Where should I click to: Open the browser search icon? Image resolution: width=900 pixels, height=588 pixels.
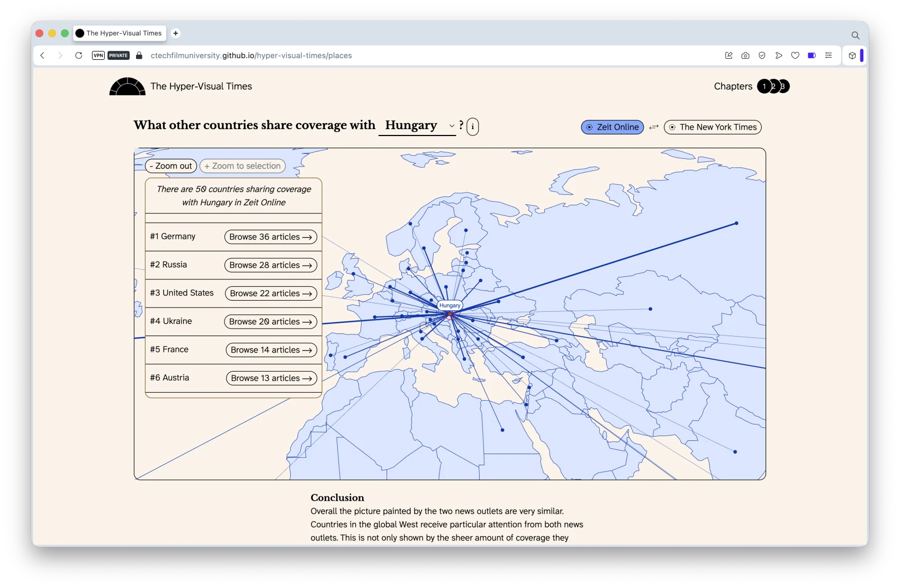pyautogui.click(x=855, y=35)
